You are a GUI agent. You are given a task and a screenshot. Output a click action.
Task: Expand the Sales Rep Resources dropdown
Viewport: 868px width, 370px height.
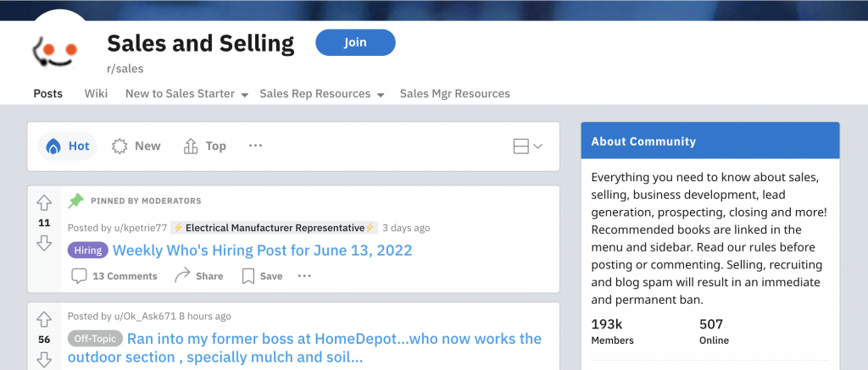(x=322, y=94)
